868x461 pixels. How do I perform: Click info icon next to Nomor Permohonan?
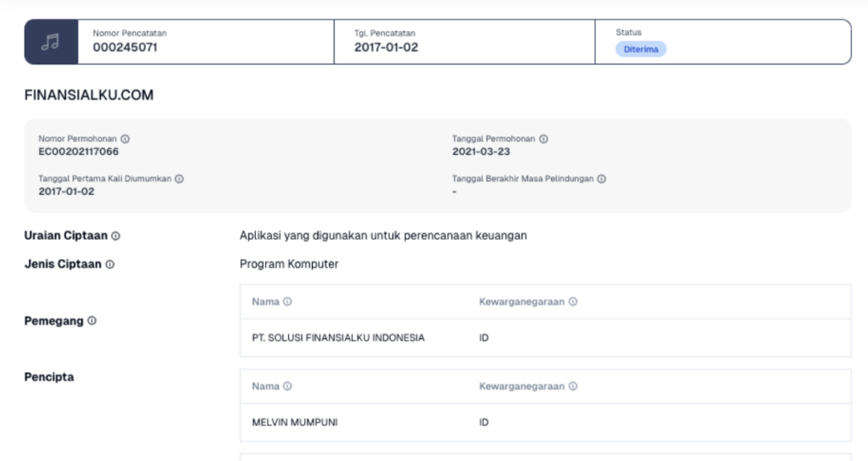coord(125,139)
